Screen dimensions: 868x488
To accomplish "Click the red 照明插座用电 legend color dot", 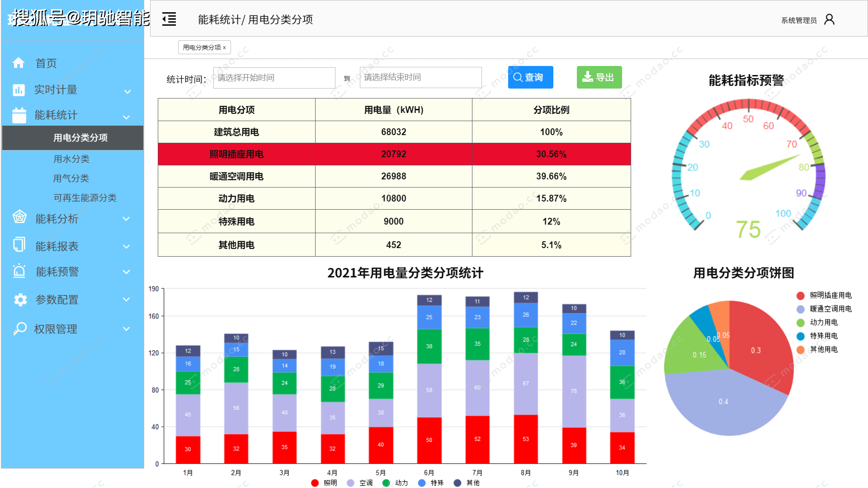I will click(800, 296).
